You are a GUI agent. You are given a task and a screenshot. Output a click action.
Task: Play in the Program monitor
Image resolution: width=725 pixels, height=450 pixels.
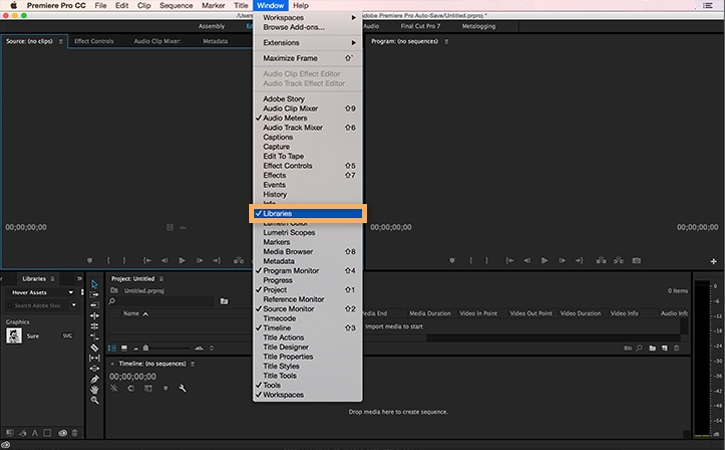point(545,261)
